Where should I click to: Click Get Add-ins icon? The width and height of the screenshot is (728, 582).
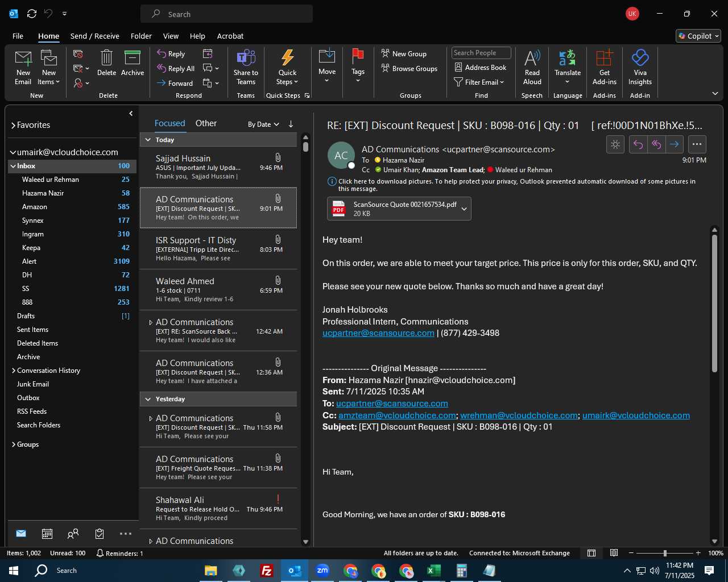point(604,58)
